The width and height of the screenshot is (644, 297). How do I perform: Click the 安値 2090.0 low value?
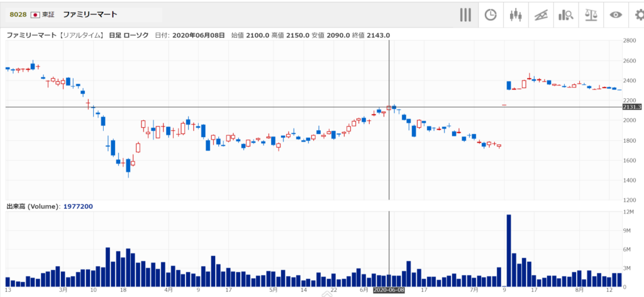coord(330,35)
